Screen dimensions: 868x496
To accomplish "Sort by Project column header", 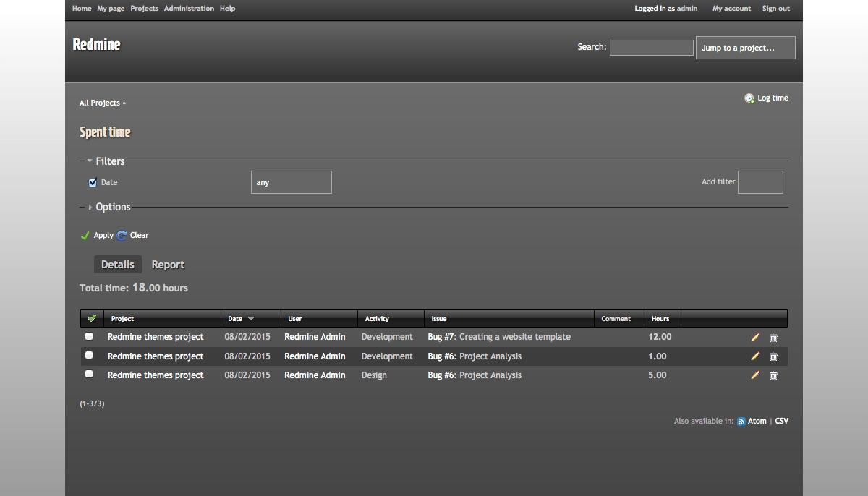I will (x=123, y=319).
